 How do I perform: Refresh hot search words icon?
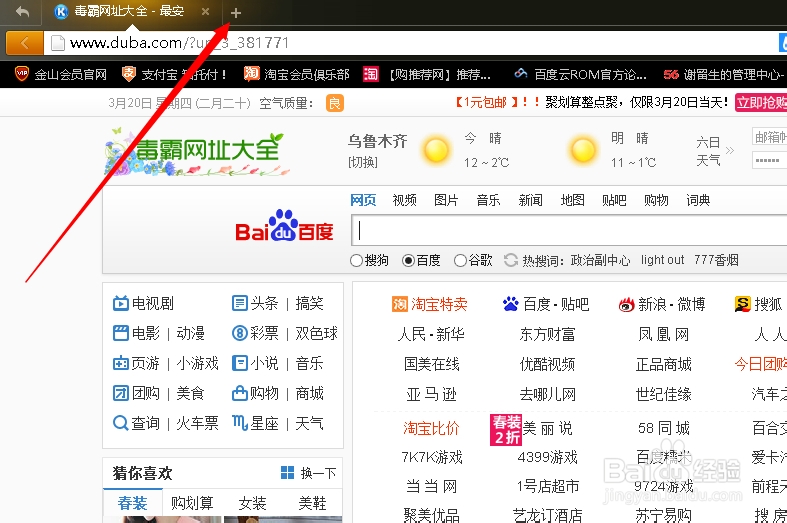tap(511, 260)
